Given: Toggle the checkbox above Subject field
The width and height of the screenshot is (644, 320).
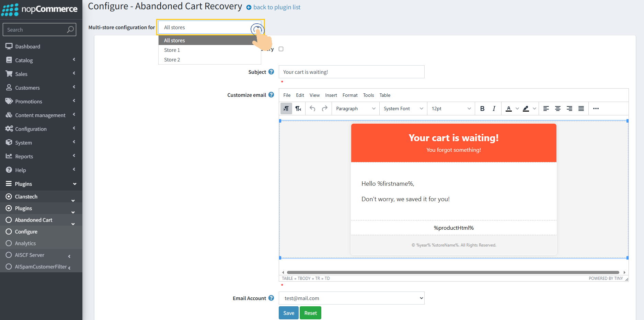Looking at the screenshot, I should pos(281,49).
